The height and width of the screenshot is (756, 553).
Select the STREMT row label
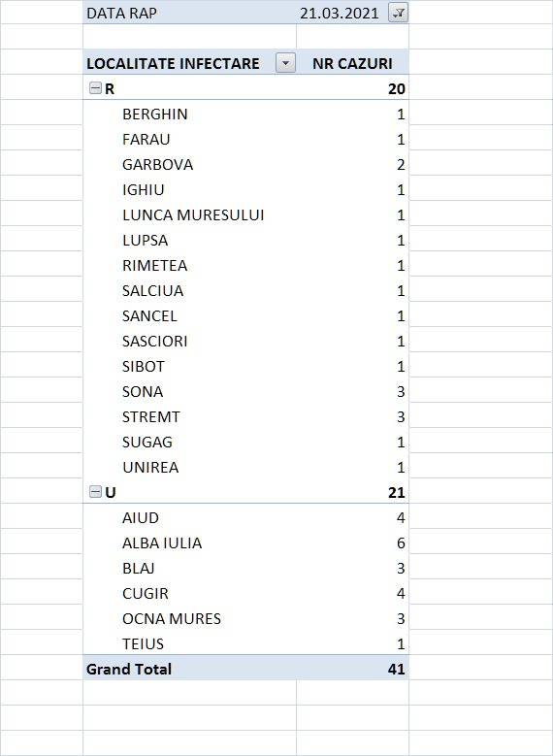151,416
